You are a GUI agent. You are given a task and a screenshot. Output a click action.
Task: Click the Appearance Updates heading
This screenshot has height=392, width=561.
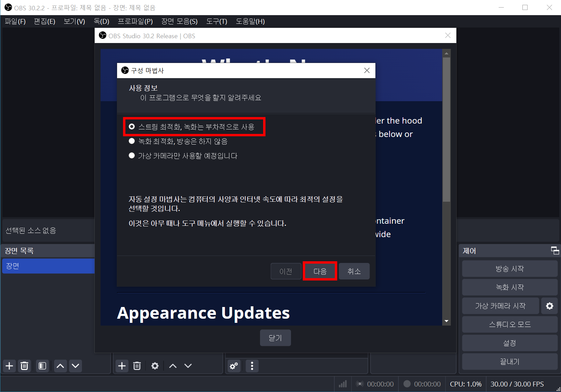204,314
